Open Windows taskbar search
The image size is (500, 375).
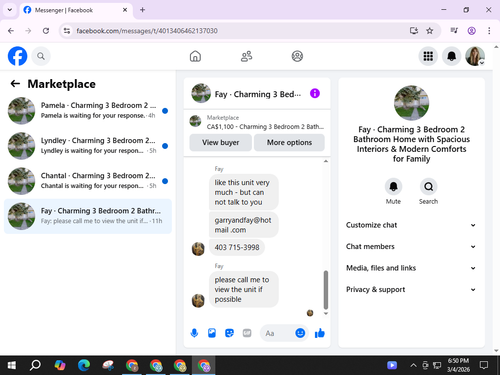[x=35, y=365]
